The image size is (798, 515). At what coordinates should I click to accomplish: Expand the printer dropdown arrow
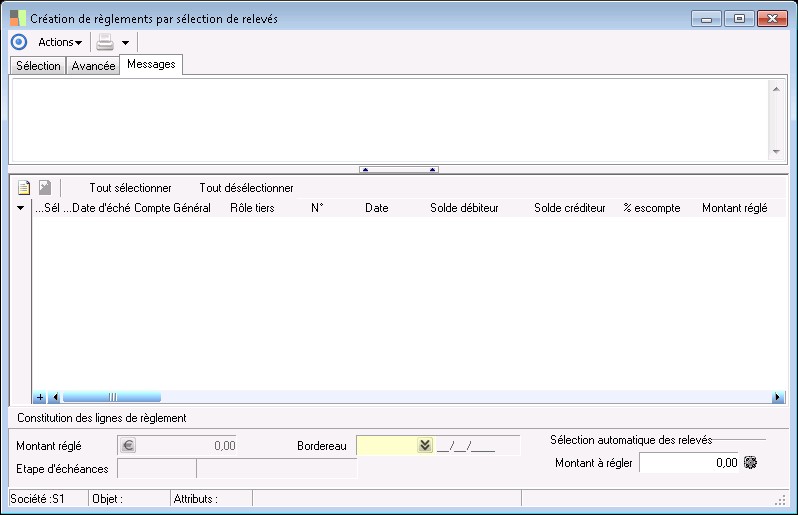pyautogui.click(x=125, y=43)
